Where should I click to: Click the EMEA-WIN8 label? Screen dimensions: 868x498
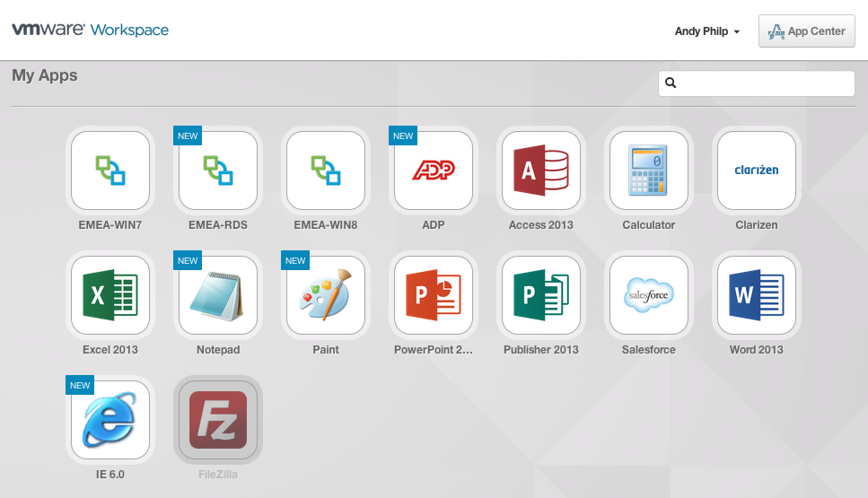click(x=326, y=225)
